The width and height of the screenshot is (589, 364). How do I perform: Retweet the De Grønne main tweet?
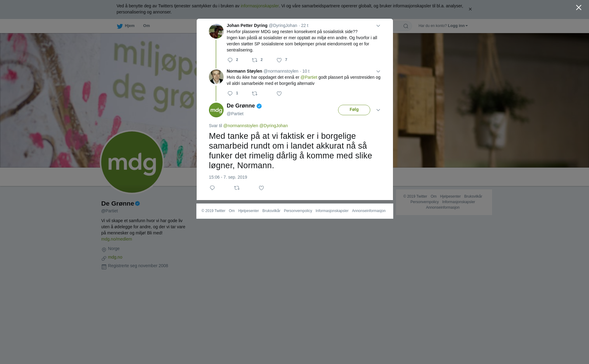click(x=237, y=188)
